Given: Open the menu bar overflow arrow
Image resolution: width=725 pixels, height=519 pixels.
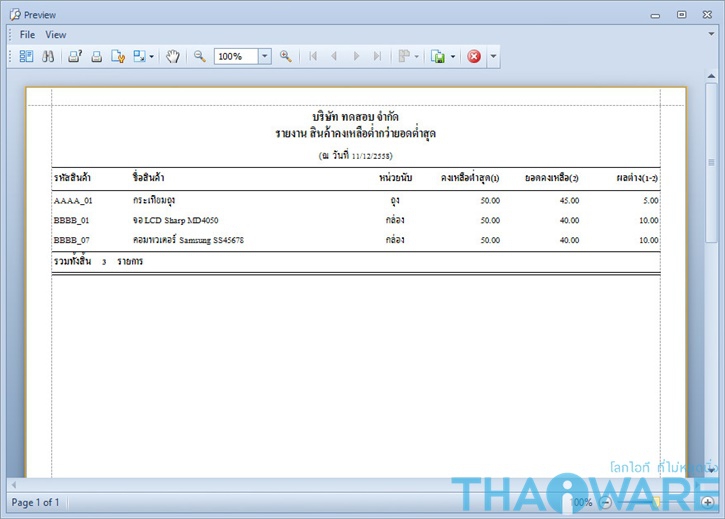Looking at the screenshot, I should [712, 34].
